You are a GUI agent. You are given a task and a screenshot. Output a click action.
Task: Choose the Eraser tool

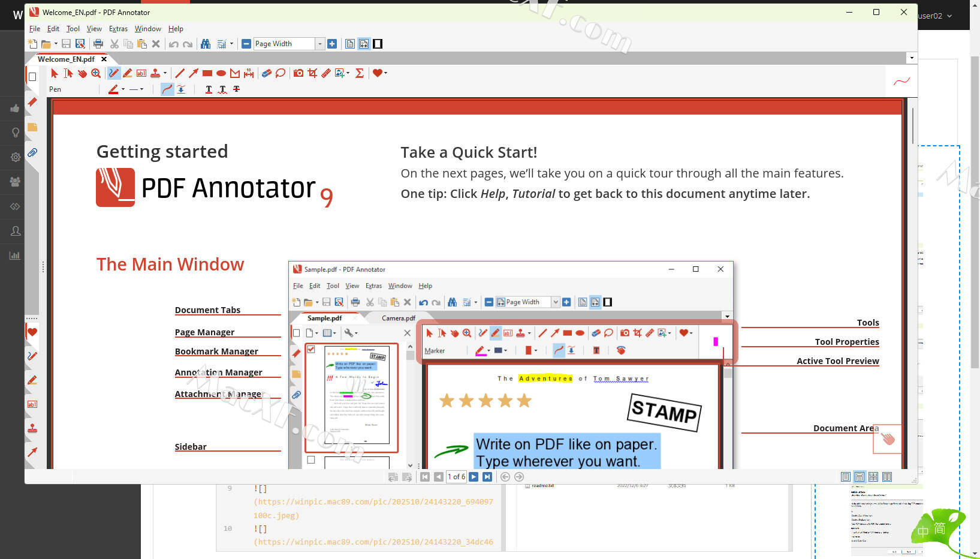click(x=266, y=73)
